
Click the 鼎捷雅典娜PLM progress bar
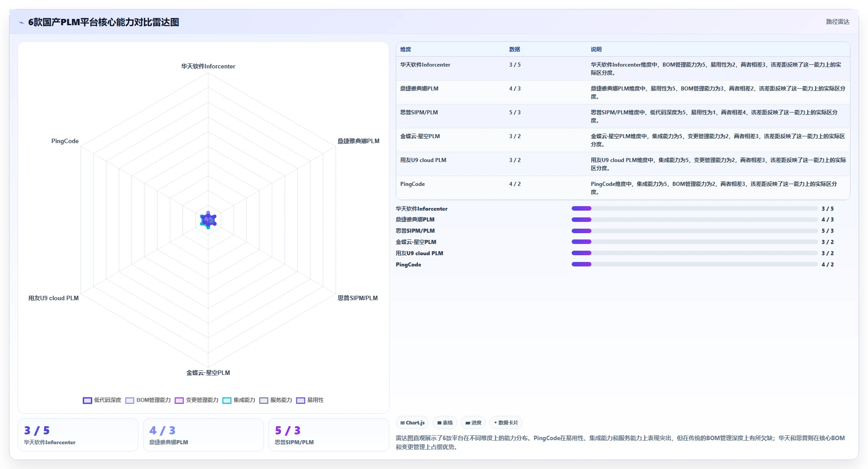coord(694,220)
